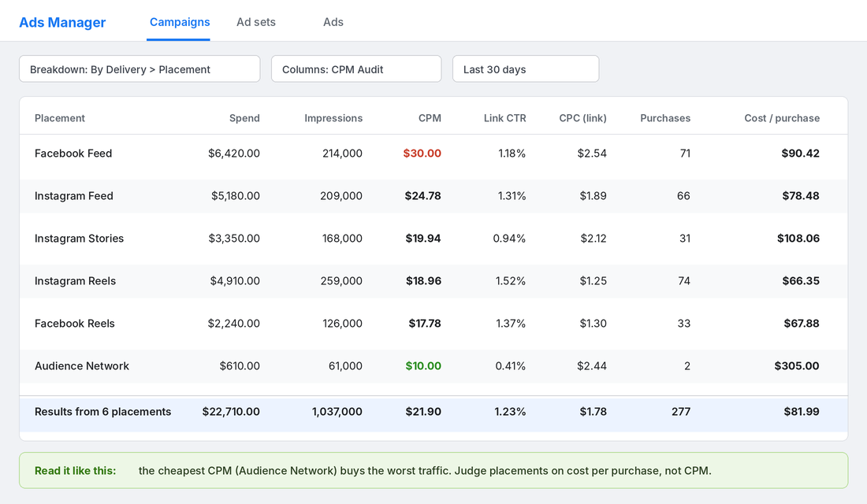Select the Instagram Stories placement row
This screenshot has height=504, width=867.
[x=433, y=239]
